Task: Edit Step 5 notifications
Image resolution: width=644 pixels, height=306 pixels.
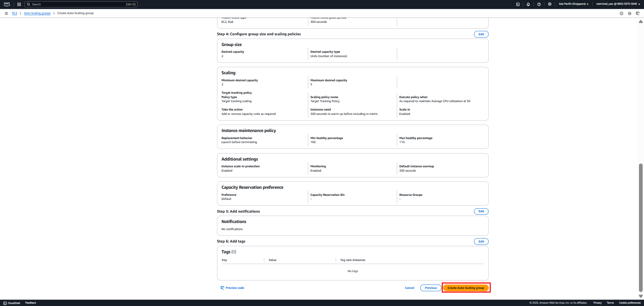Action: [481, 211]
